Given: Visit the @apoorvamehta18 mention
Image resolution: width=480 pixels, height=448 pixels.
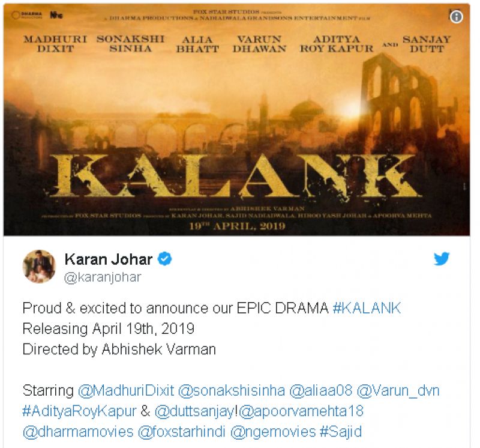Looking at the screenshot, I should pos(301,411).
